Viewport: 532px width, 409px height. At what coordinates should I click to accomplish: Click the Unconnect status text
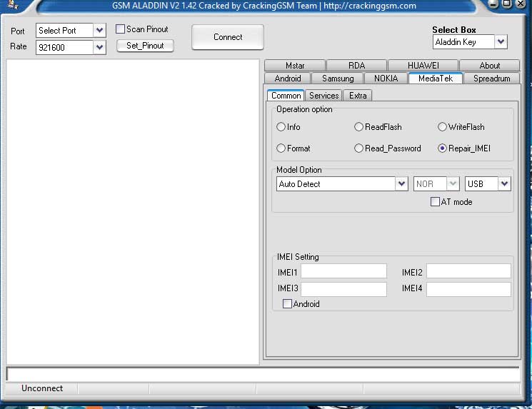tap(42, 388)
